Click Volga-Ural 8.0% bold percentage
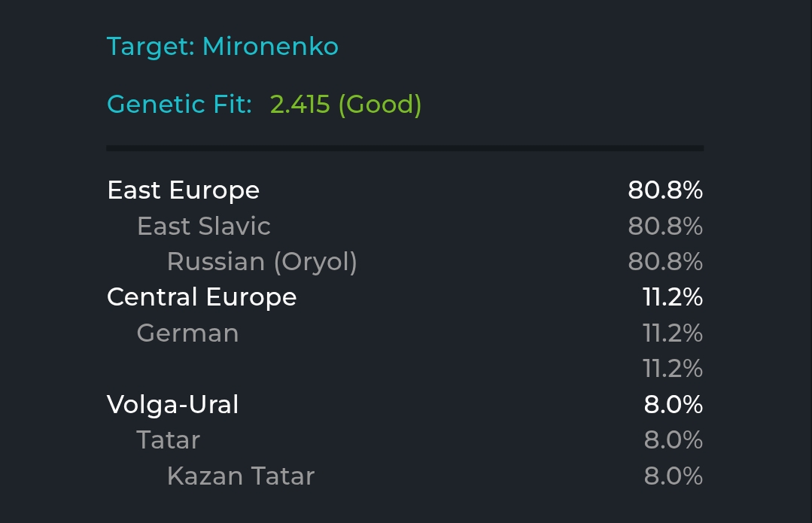The image size is (812, 523). [x=674, y=404]
